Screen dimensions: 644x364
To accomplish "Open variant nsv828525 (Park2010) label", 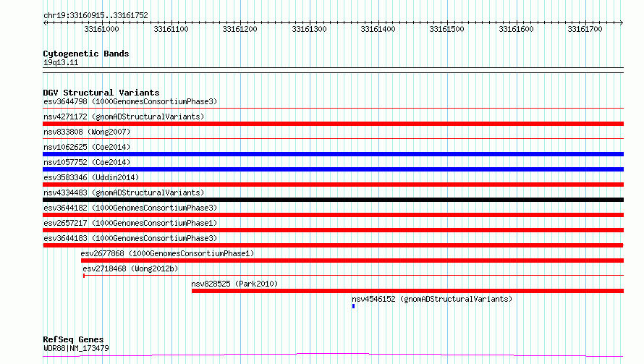I will coord(234,284).
